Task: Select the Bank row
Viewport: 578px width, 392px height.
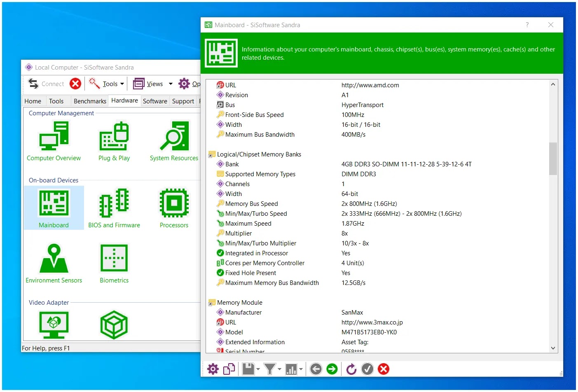Action: pyautogui.click(x=378, y=164)
